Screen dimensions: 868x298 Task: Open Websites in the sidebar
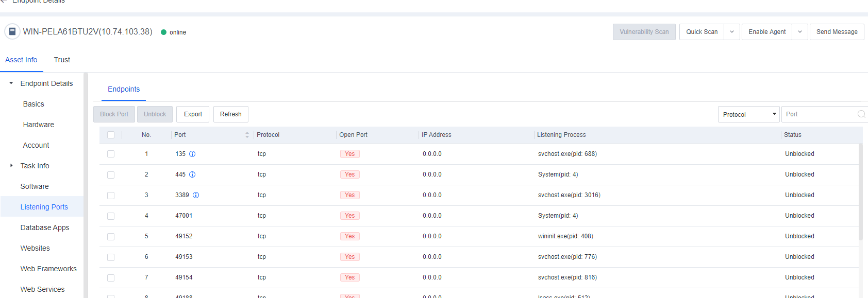click(35, 248)
